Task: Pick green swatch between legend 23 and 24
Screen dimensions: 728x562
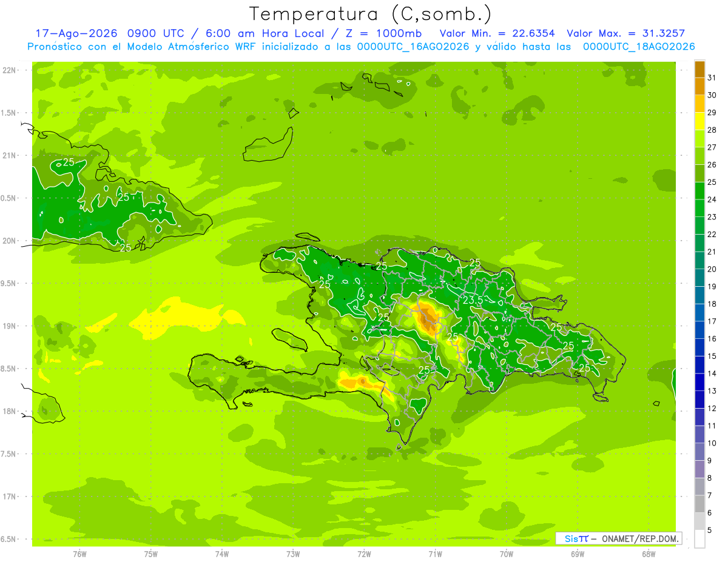Action: [699, 208]
